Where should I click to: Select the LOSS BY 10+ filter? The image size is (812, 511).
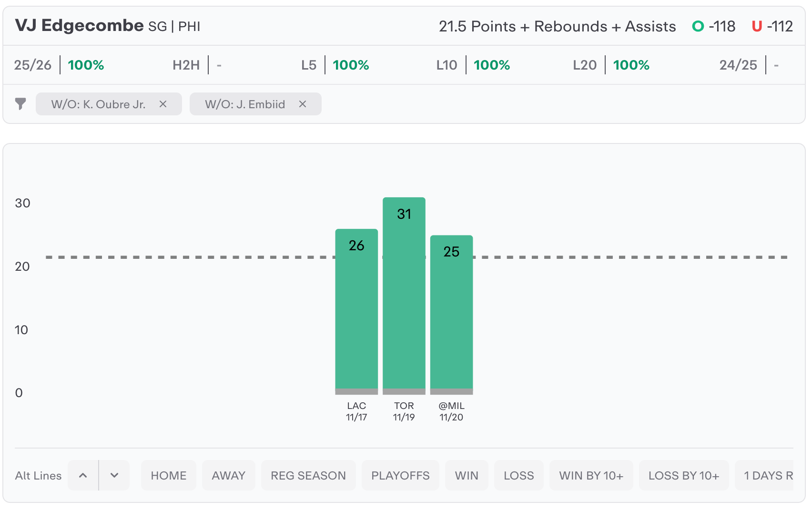[684, 475]
